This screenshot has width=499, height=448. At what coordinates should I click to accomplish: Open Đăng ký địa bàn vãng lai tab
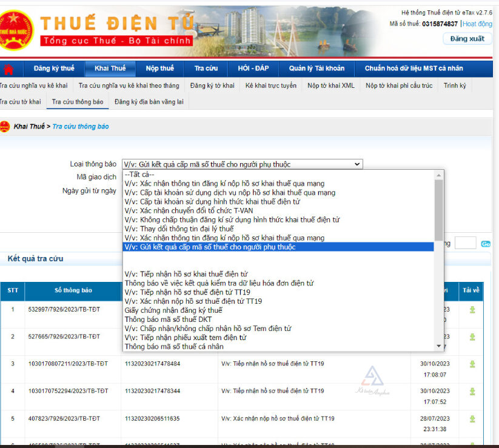tap(149, 102)
